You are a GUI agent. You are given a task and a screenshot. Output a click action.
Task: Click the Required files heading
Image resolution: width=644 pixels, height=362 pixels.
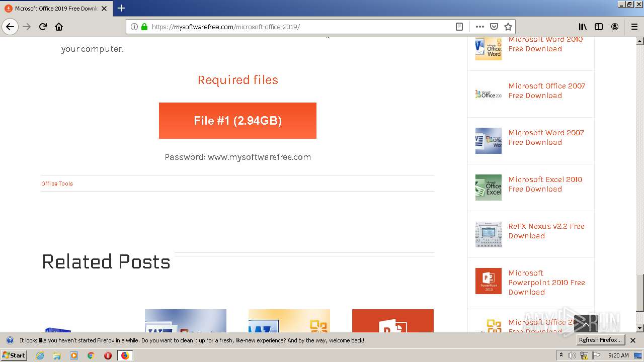click(x=237, y=80)
